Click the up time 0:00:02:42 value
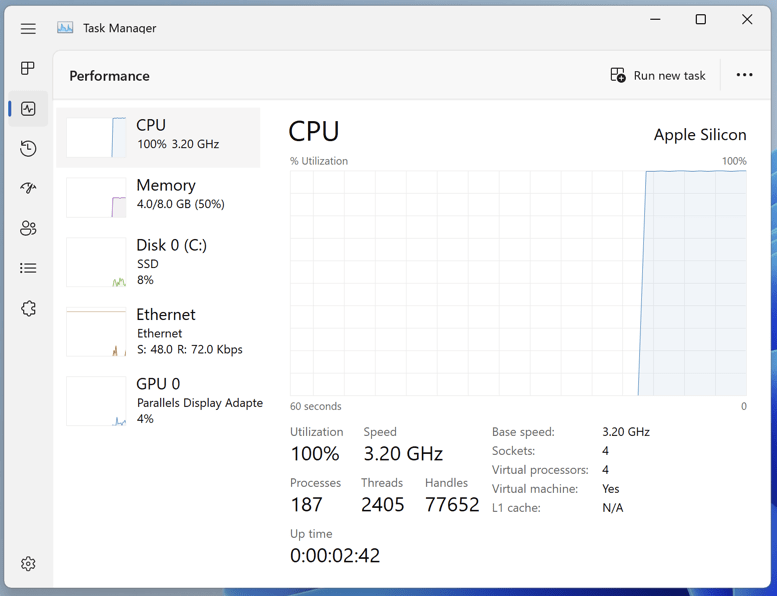777x596 pixels. tap(335, 556)
